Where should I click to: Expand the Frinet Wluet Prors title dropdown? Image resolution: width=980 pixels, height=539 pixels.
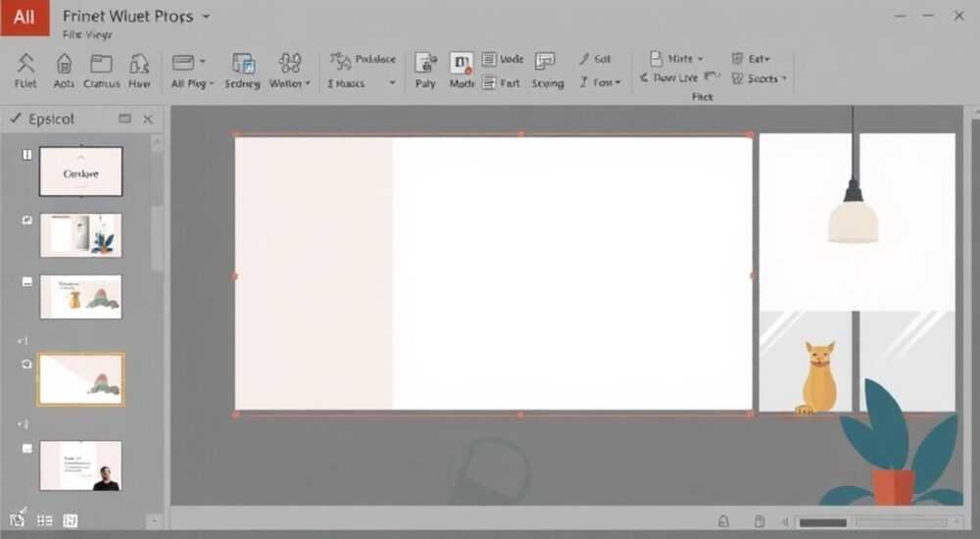206,17
